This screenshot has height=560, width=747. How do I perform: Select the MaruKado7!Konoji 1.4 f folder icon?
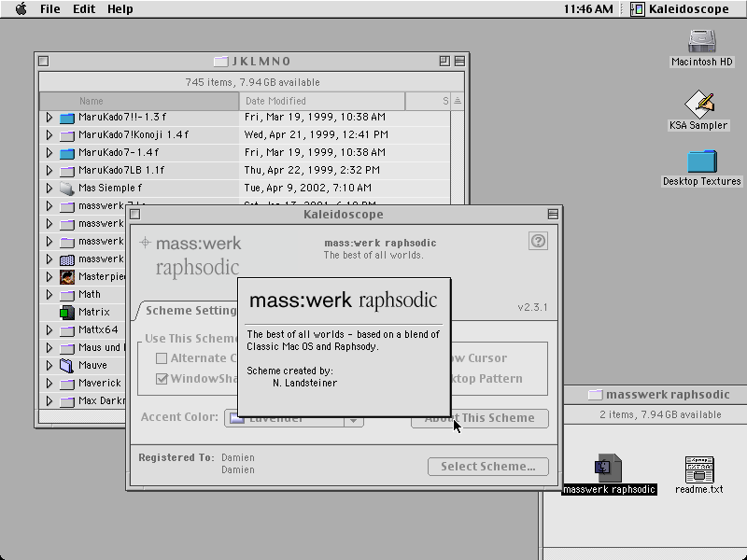pyautogui.click(x=67, y=135)
